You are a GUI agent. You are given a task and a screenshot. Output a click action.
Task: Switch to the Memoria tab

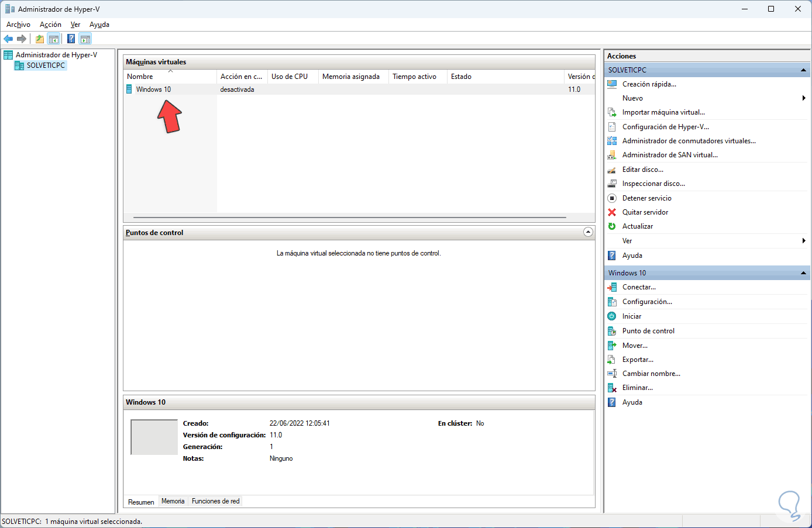173,501
